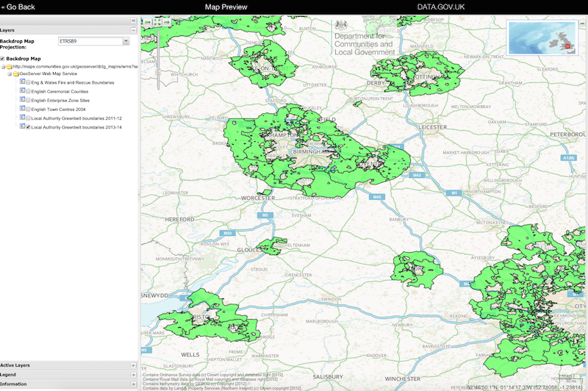Viewport: 588px width, 391px height.
Task: Click the next map view arrow
Action: (x=167, y=22)
